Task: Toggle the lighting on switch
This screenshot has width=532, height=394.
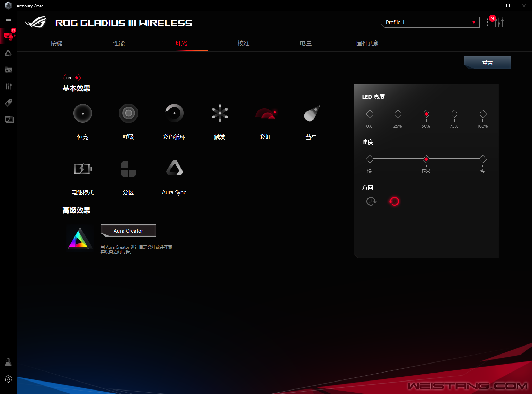Action: click(72, 78)
